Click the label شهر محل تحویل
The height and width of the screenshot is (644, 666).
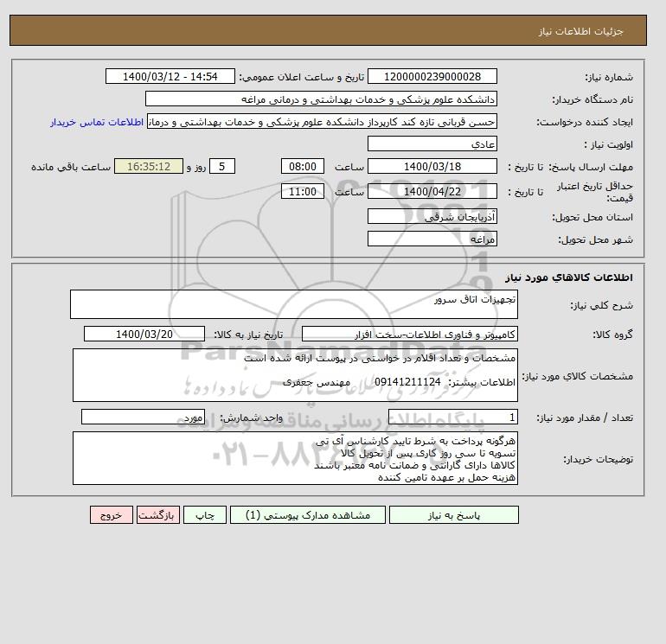pos(595,239)
